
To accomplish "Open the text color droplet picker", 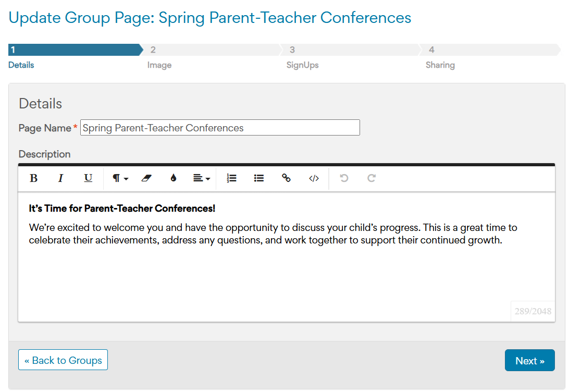I will [174, 178].
